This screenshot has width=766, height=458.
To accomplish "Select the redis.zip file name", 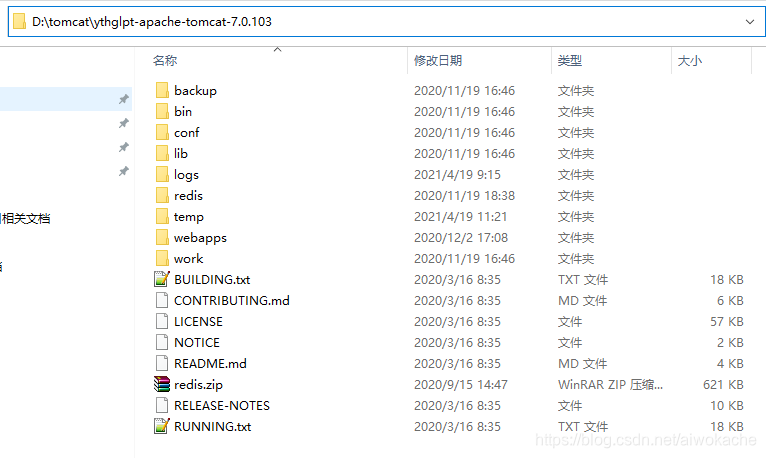I will 198,385.
